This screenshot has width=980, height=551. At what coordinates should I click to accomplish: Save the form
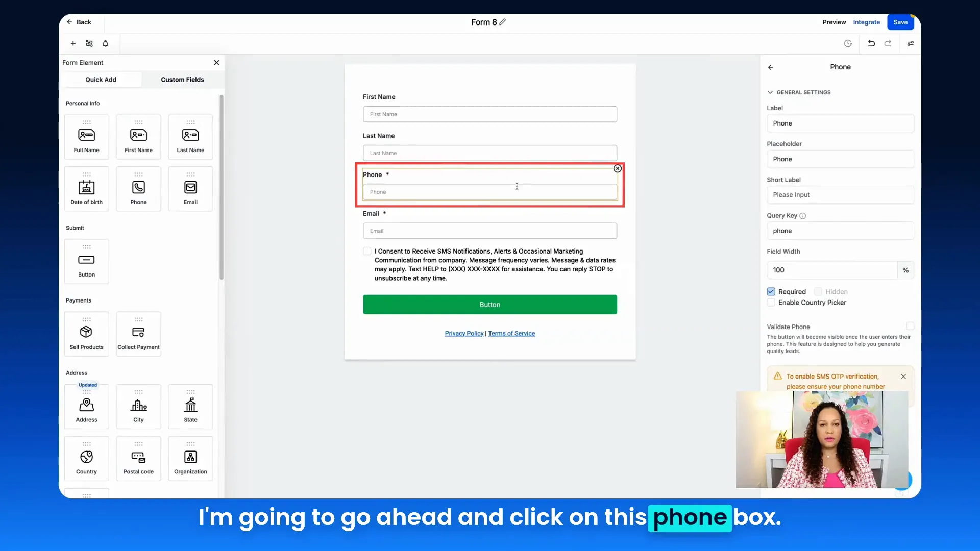tap(900, 22)
